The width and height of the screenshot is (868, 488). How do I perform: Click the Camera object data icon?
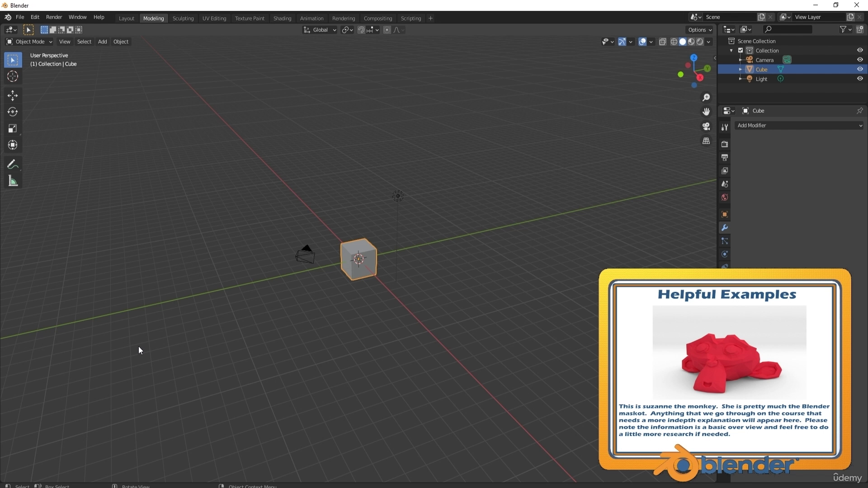(x=787, y=60)
